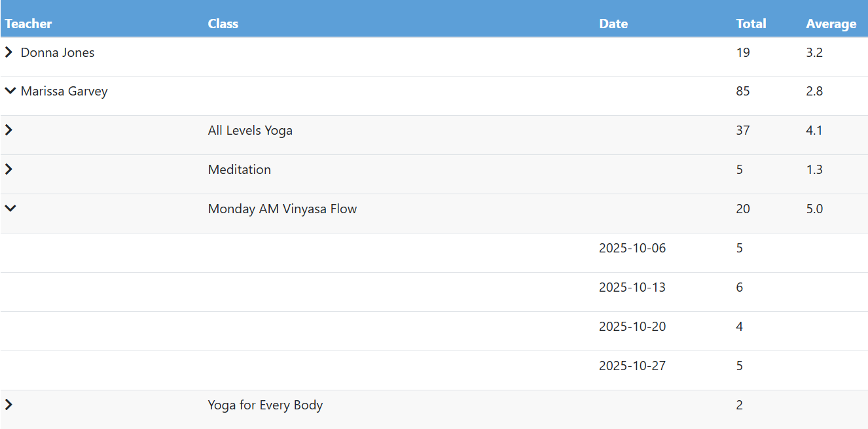
Task: Collapse the Marissa Garvey teacher row
Action: [10, 92]
